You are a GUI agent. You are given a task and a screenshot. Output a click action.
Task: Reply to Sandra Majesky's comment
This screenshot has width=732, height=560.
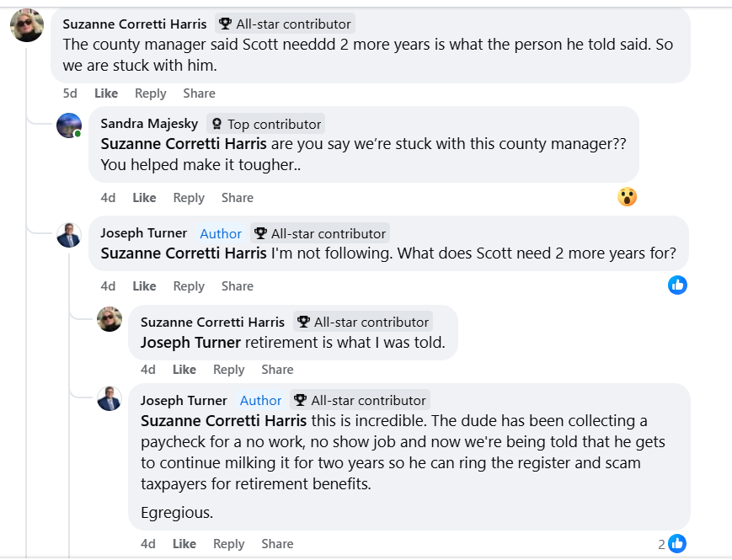click(189, 198)
